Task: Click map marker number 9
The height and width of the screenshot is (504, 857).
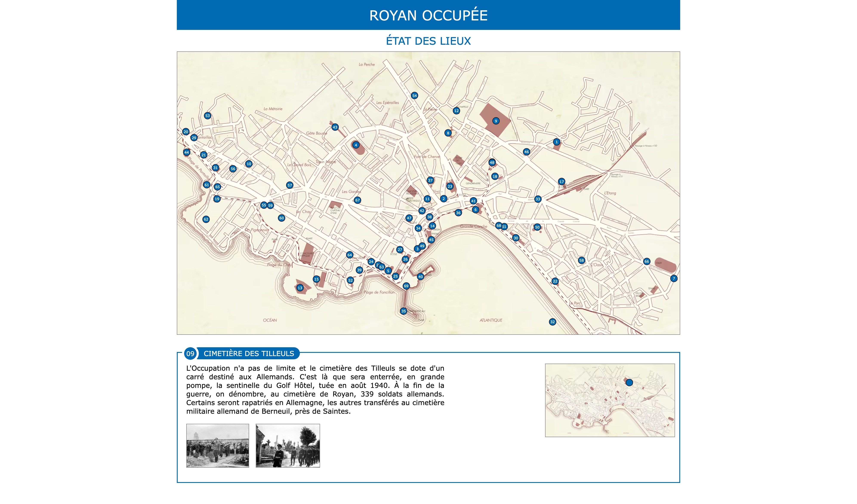Action: point(496,121)
